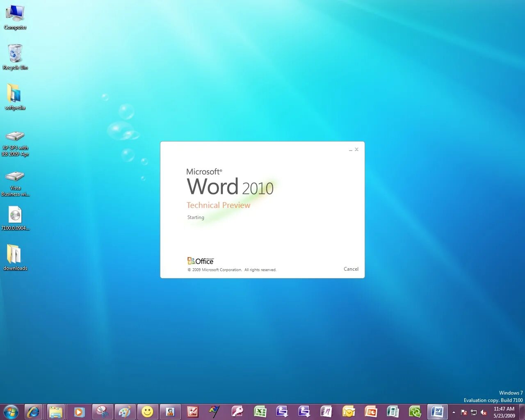Open the person portrait taskbar icon
This screenshot has width=525, height=420.
pyautogui.click(x=170, y=411)
